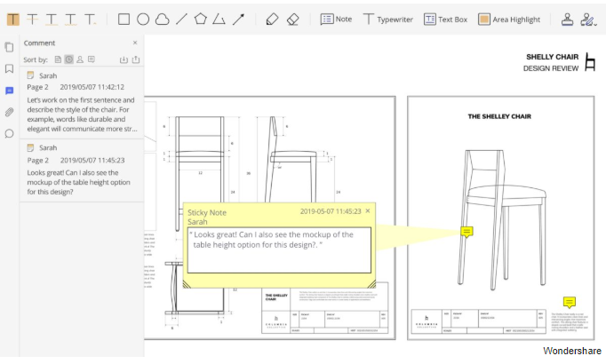Click the sticky note bottom-right resize handle
The width and height of the screenshot is (606, 364).
371,284
